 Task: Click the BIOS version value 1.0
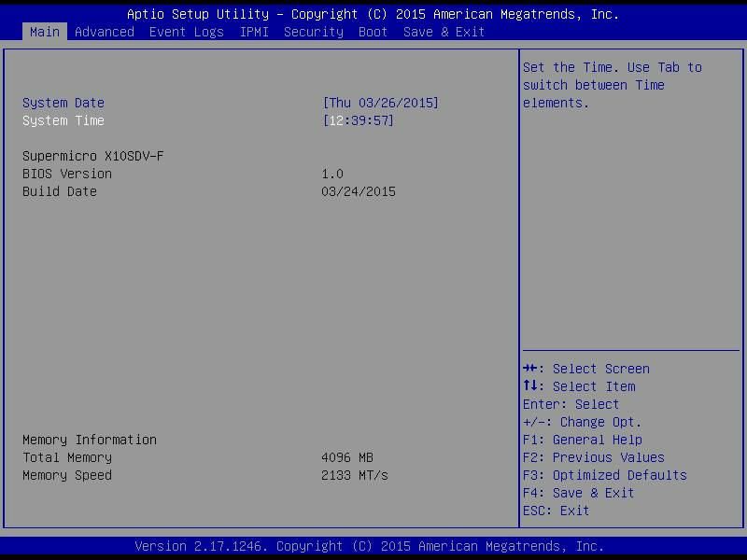pyautogui.click(x=332, y=174)
